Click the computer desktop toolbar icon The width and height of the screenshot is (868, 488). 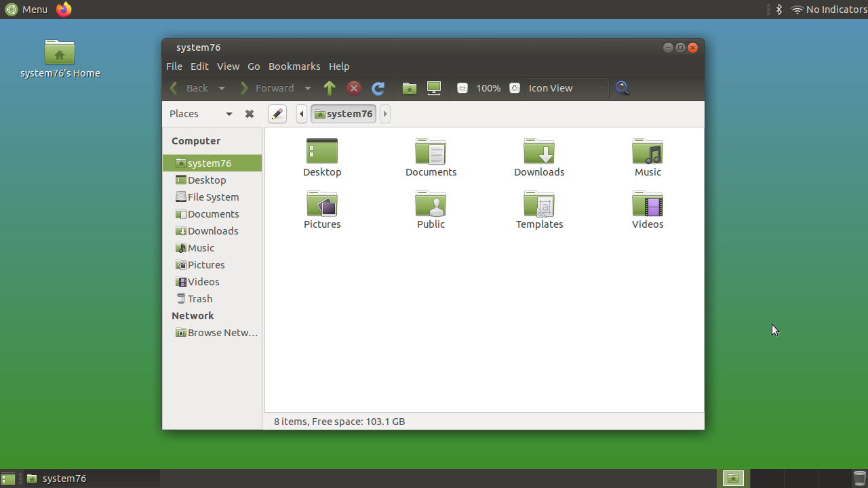[433, 88]
